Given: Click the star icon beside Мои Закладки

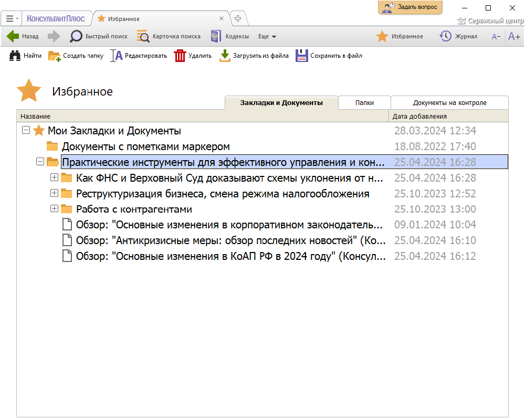Looking at the screenshot, I should click(39, 130).
